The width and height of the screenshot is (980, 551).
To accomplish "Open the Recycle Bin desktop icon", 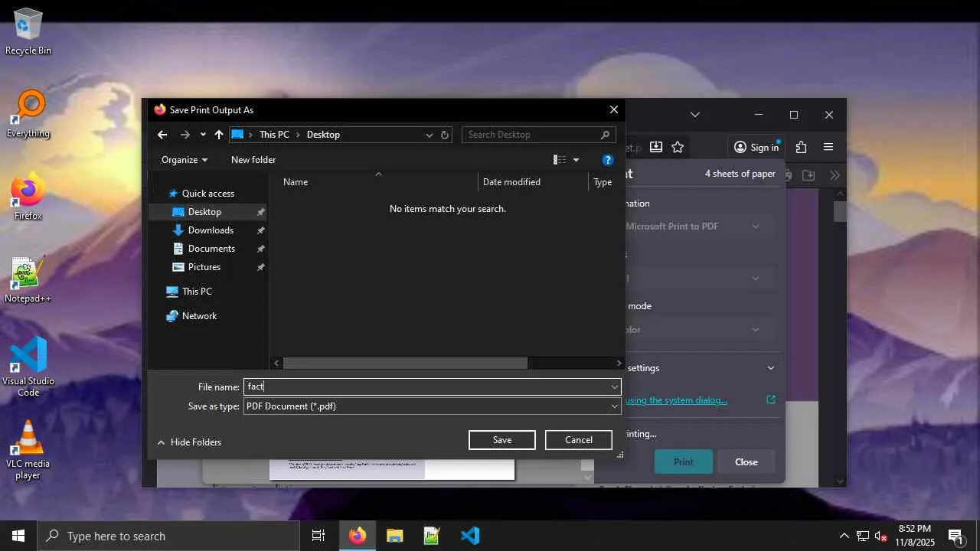I will [x=28, y=32].
